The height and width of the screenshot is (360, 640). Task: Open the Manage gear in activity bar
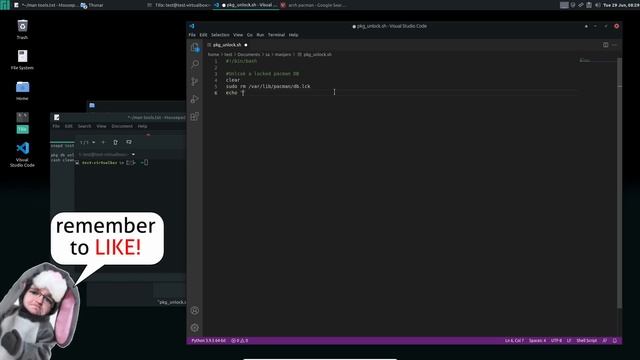(195, 328)
